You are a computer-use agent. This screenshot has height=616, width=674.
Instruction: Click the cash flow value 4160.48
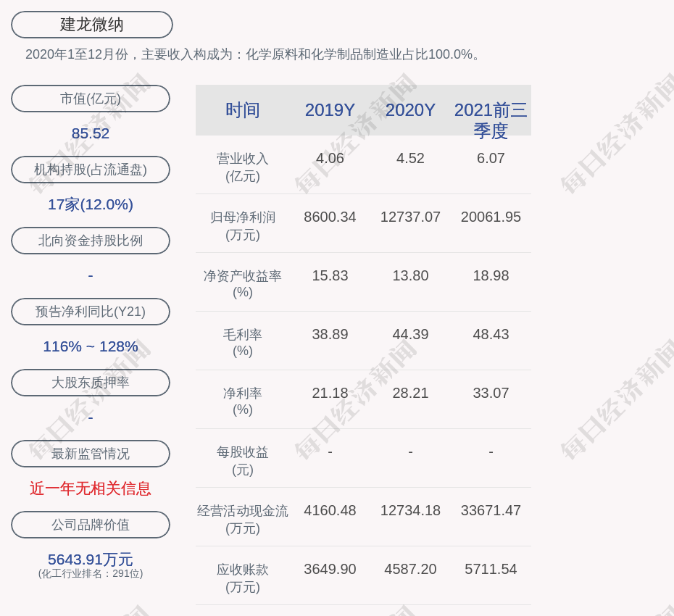pos(330,510)
